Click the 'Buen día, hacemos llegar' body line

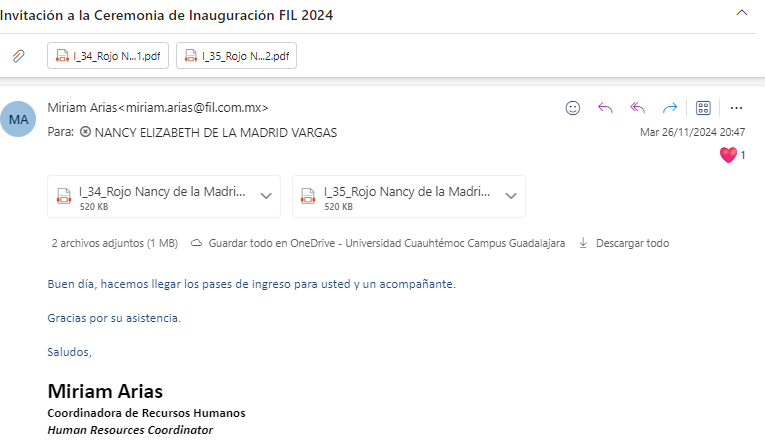[251, 284]
